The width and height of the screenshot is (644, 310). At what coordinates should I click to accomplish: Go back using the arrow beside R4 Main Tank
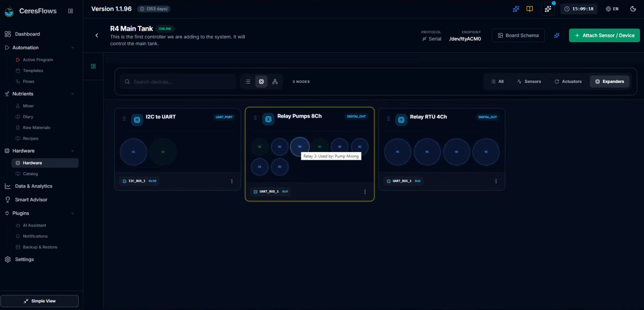97,35
